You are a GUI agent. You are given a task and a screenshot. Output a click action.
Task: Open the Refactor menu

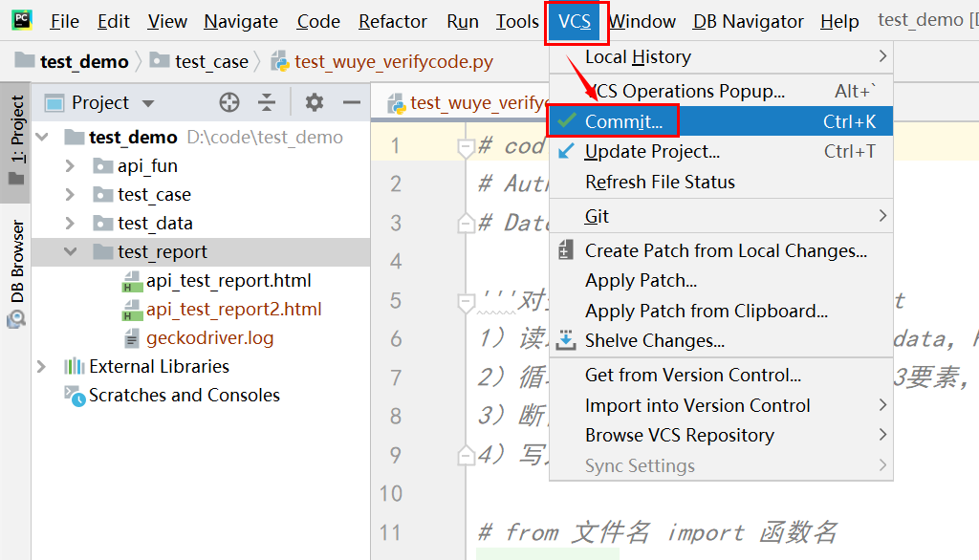(392, 21)
